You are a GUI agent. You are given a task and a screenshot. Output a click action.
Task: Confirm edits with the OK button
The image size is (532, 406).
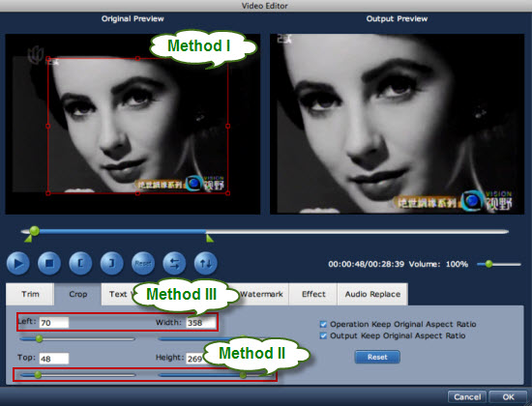[508, 397]
